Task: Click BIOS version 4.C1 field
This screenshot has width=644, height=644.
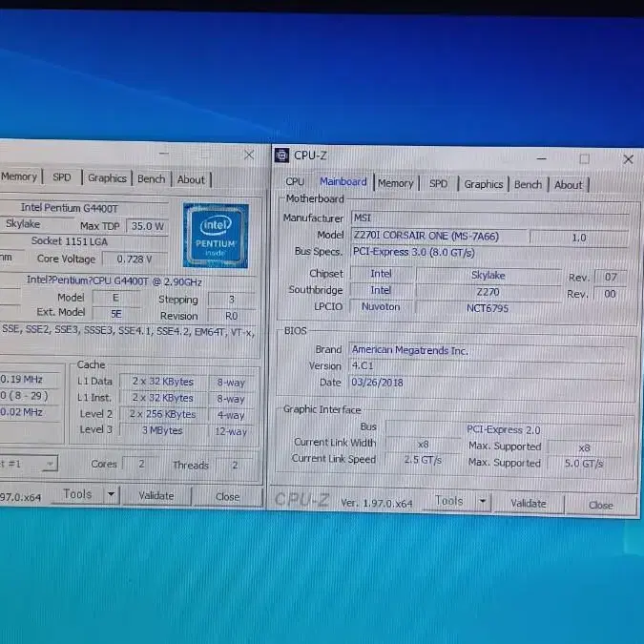Action: coord(487,366)
